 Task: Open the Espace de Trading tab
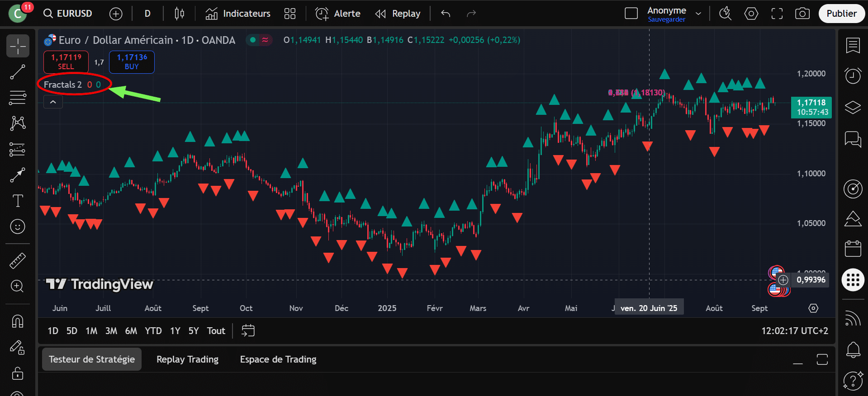(278, 359)
